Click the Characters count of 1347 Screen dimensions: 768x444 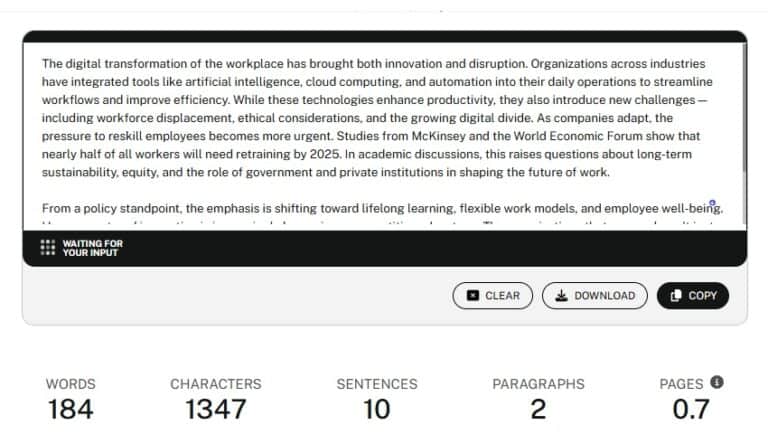[x=215, y=409]
